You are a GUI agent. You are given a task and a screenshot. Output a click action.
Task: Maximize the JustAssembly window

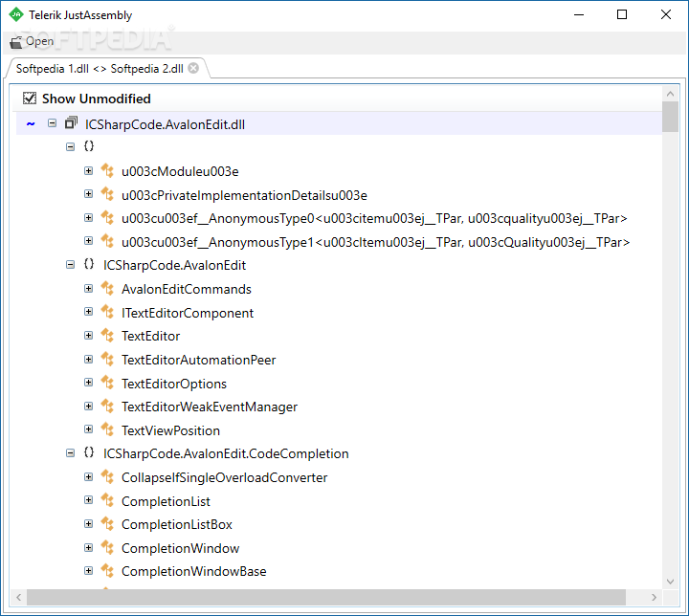[622, 14]
